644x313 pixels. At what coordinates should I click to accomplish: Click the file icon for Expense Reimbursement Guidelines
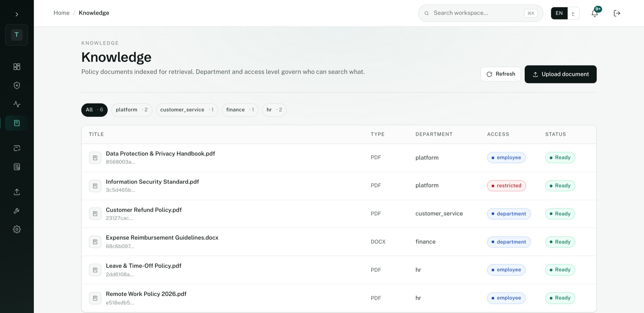point(95,242)
